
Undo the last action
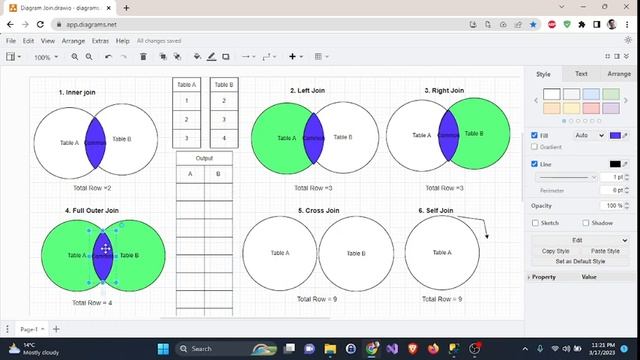tap(108, 57)
